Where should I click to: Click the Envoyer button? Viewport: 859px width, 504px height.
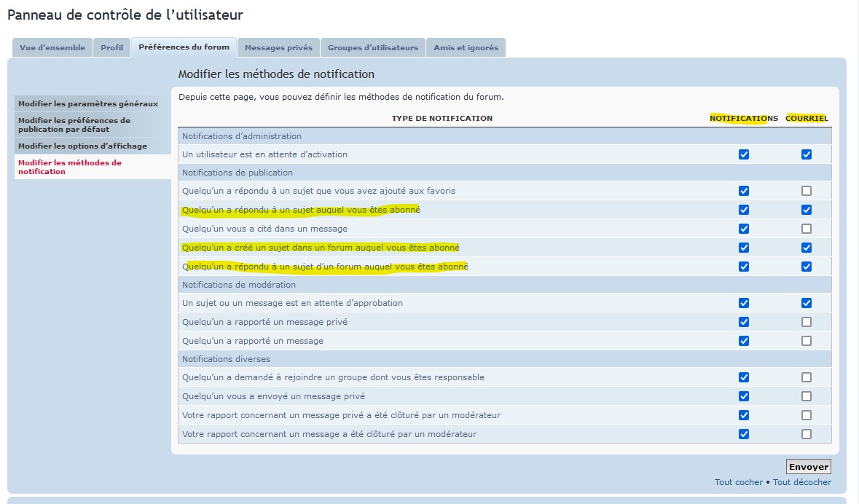809,467
